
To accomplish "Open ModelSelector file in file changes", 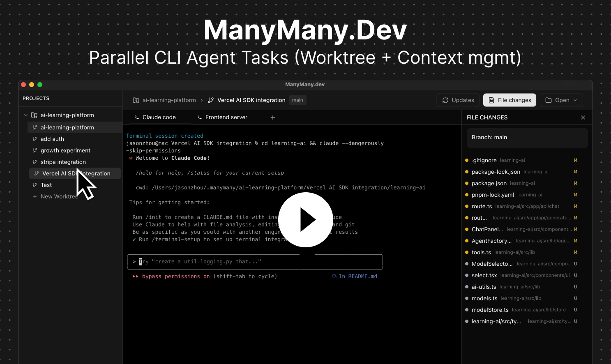I will coord(522,264).
